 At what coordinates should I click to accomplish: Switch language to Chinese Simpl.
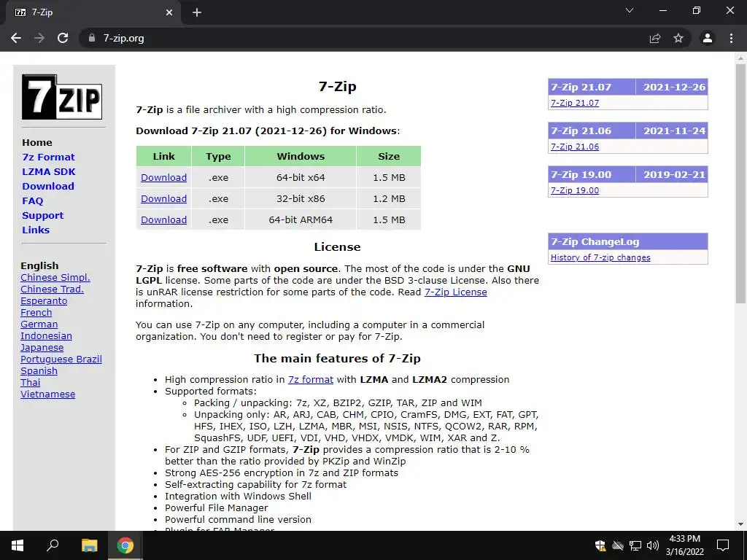pos(55,278)
